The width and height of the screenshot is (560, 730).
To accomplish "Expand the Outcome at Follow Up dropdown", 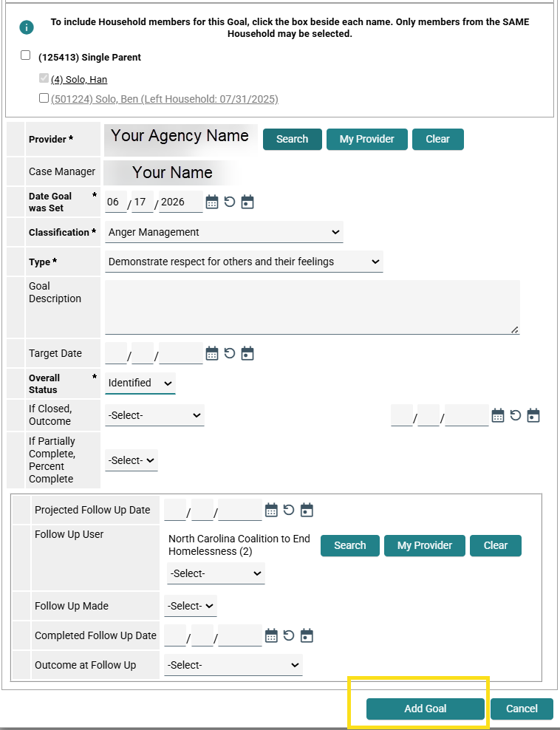I will tap(233, 665).
